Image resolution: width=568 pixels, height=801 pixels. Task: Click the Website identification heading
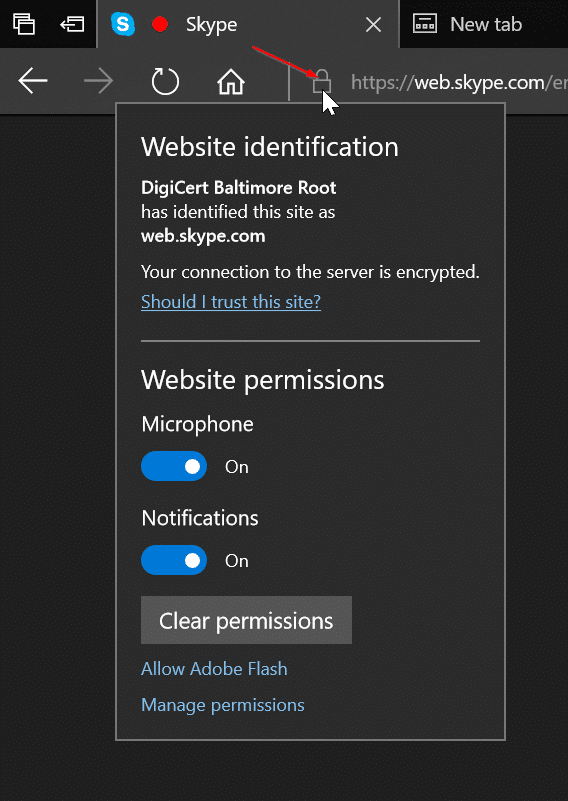coord(270,147)
